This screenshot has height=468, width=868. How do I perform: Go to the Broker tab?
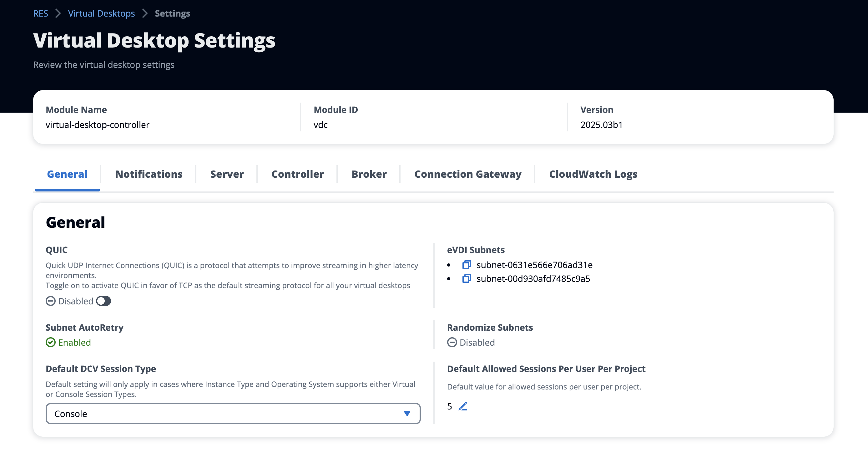point(369,174)
